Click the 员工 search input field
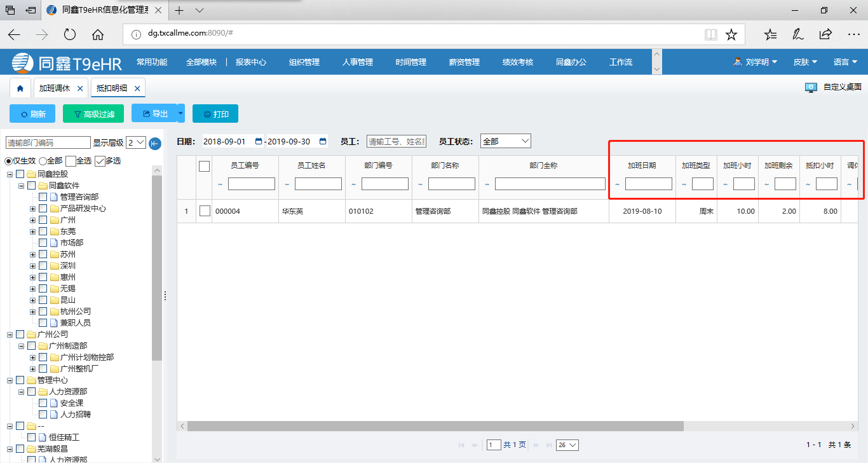Screen dimensions: 868x463 coord(397,141)
